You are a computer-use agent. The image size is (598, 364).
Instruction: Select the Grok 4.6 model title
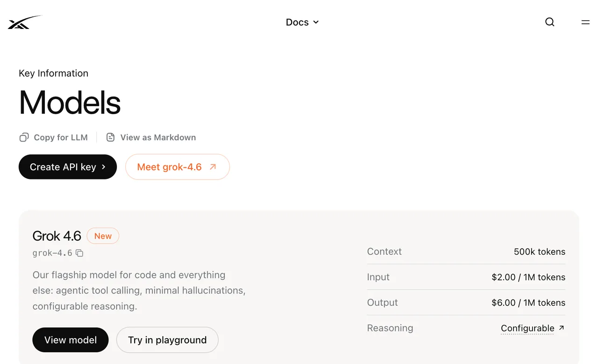[x=57, y=236]
